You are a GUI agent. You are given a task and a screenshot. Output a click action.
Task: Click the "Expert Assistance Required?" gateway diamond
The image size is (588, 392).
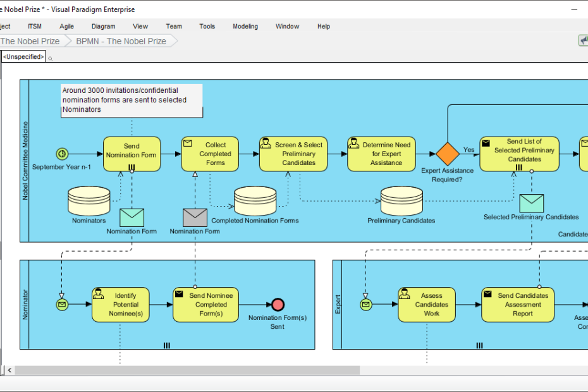pyautogui.click(x=448, y=153)
